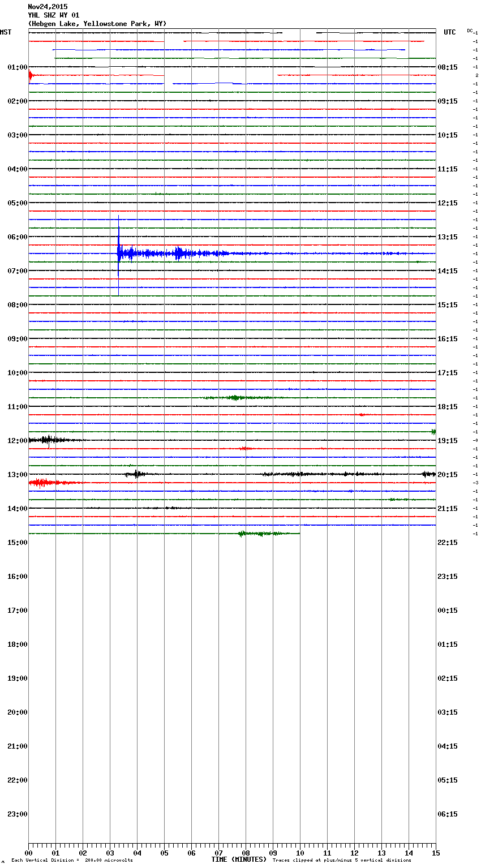Select the station code YHL SHZ WY 01

pyautogui.click(x=54, y=15)
